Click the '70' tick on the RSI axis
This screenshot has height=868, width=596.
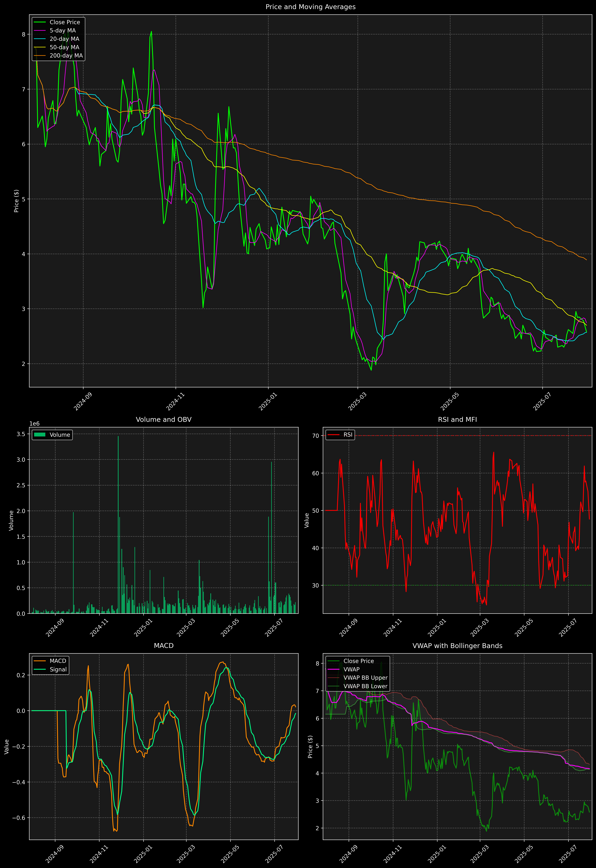[316, 436]
